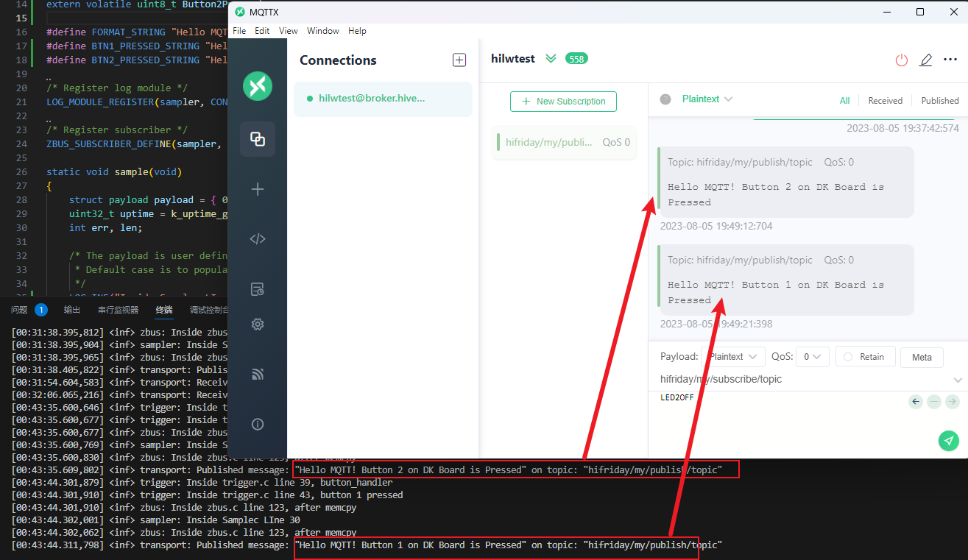The image size is (968, 560).
Task: Open the Edit menu in MQTTX
Action: (x=262, y=31)
